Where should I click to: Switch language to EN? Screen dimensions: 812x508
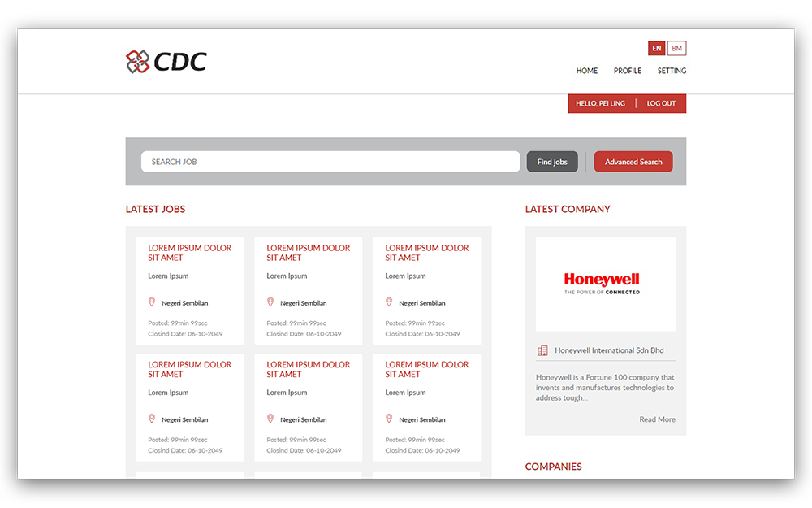click(x=657, y=49)
